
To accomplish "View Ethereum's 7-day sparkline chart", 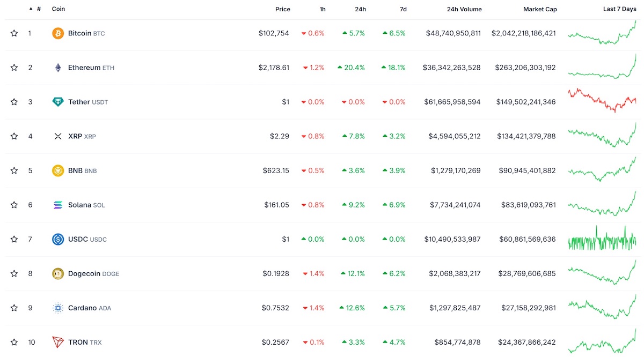I will [x=602, y=66].
